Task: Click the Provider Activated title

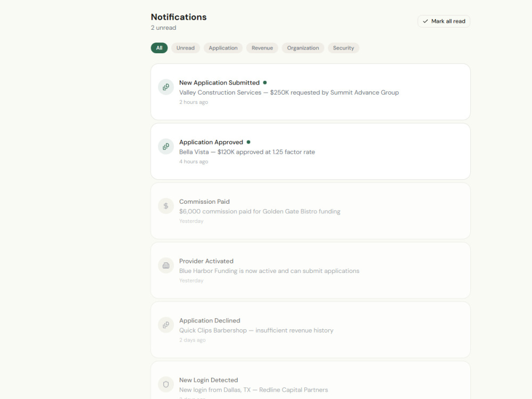Action: (206, 261)
